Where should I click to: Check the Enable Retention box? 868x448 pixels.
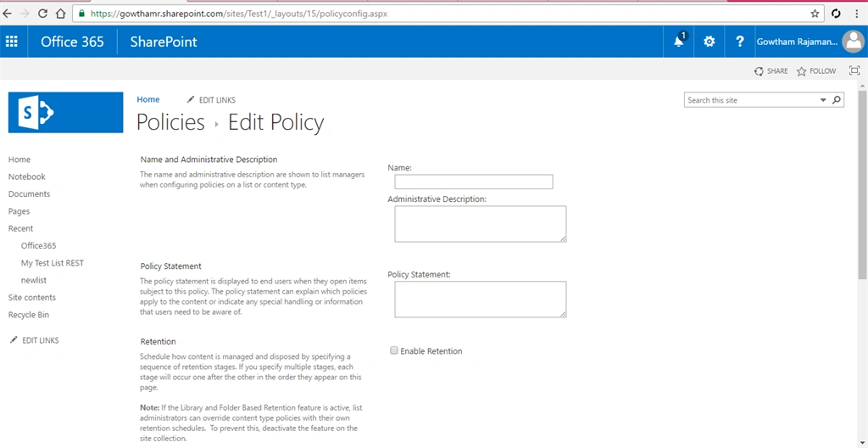(394, 350)
